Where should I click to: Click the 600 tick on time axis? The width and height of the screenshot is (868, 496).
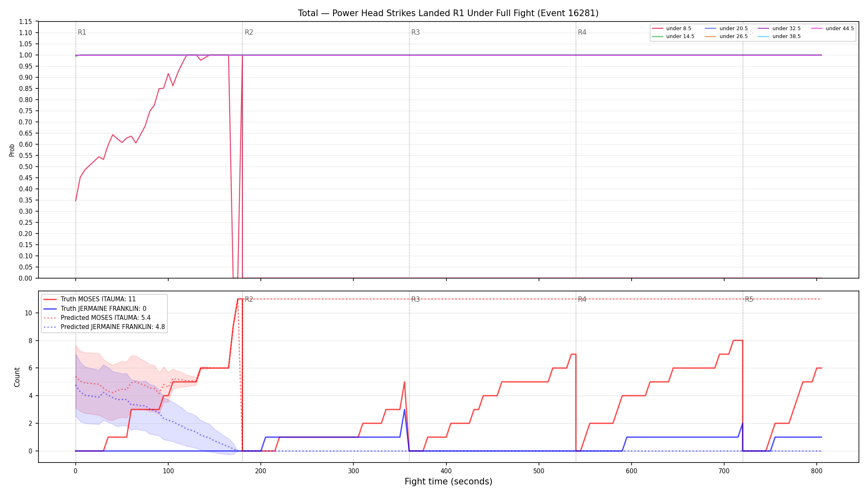point(632,470)
